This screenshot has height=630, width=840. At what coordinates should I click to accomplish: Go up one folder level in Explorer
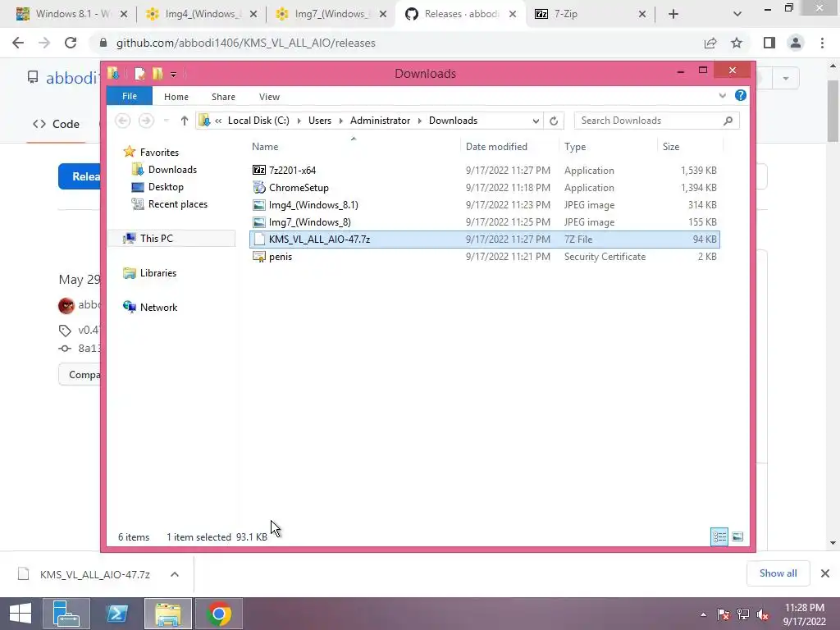185,121
